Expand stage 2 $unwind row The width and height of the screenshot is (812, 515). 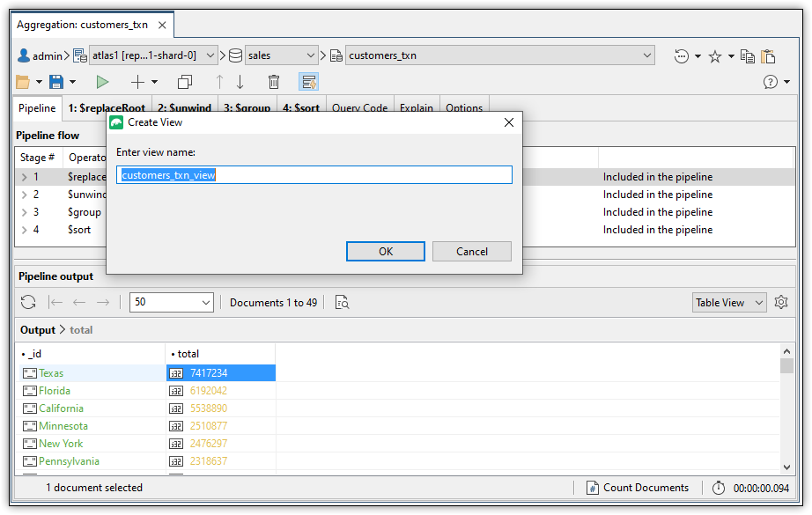click(x=25, y=195)
